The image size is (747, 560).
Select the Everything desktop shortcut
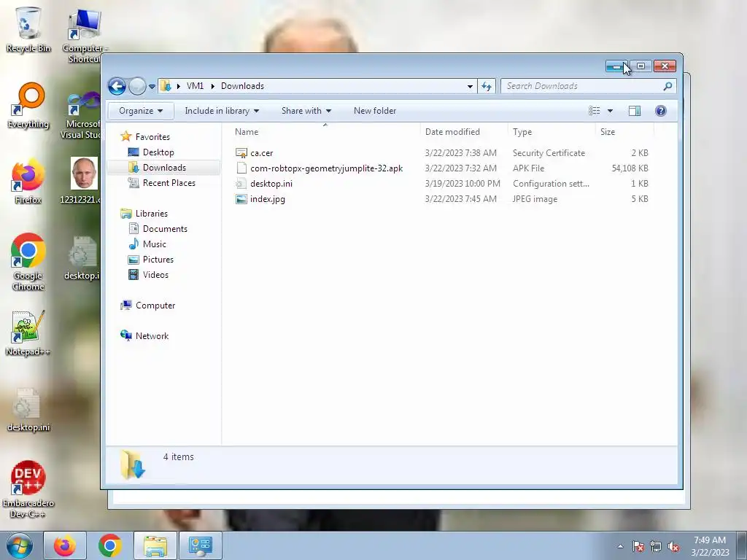(28, 106)
